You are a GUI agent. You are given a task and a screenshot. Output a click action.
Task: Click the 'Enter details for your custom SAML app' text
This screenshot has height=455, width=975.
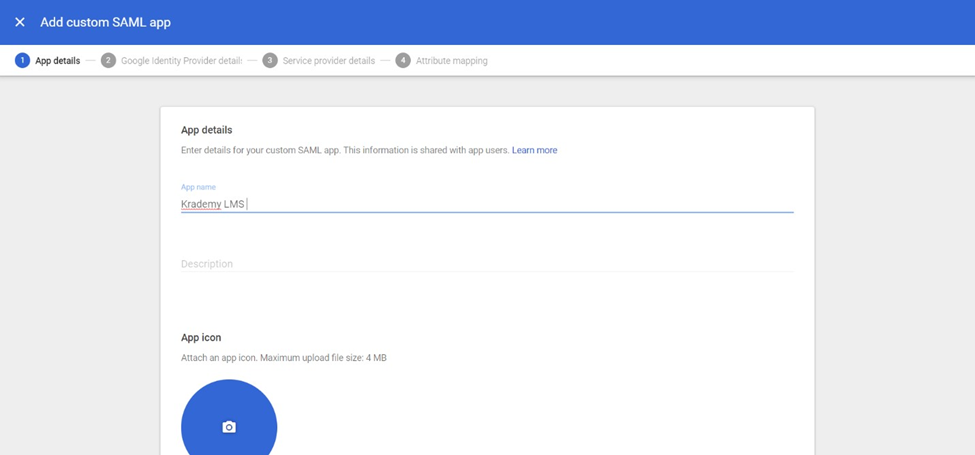pos(261,150)
